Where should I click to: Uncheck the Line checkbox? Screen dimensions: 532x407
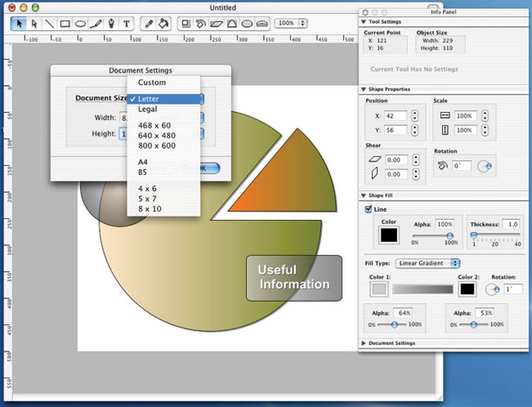click(x=368, y=209)
